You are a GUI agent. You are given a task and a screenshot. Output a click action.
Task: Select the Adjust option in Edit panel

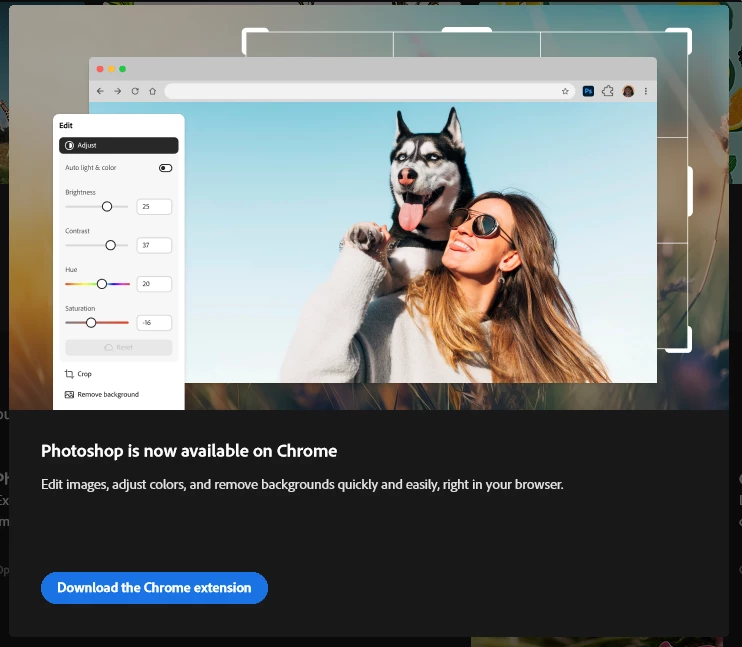click(x=119, y=145)
